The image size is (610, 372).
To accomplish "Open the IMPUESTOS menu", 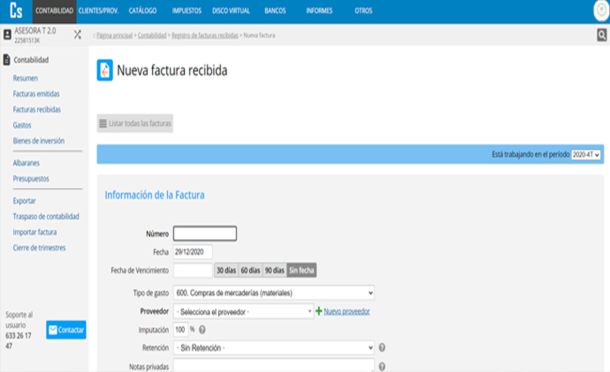I will click(187, 11).
